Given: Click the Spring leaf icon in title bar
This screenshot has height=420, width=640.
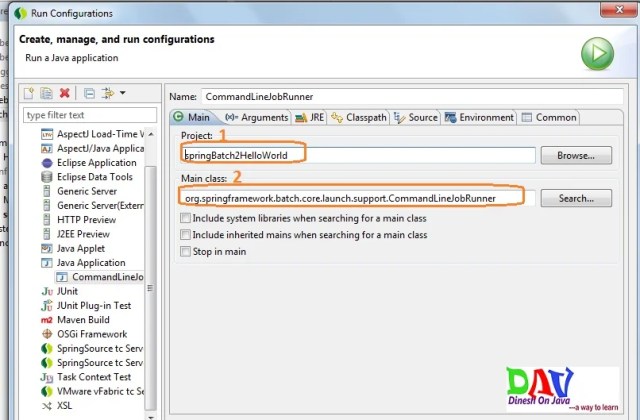Looking at the screenshot, I should pyautogui.click(x=20, y=13).
